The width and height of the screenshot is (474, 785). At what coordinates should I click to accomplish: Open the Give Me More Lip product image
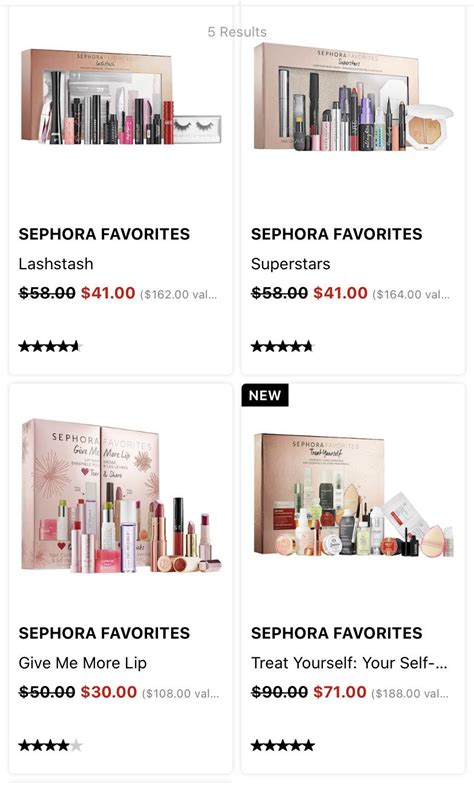121,496
